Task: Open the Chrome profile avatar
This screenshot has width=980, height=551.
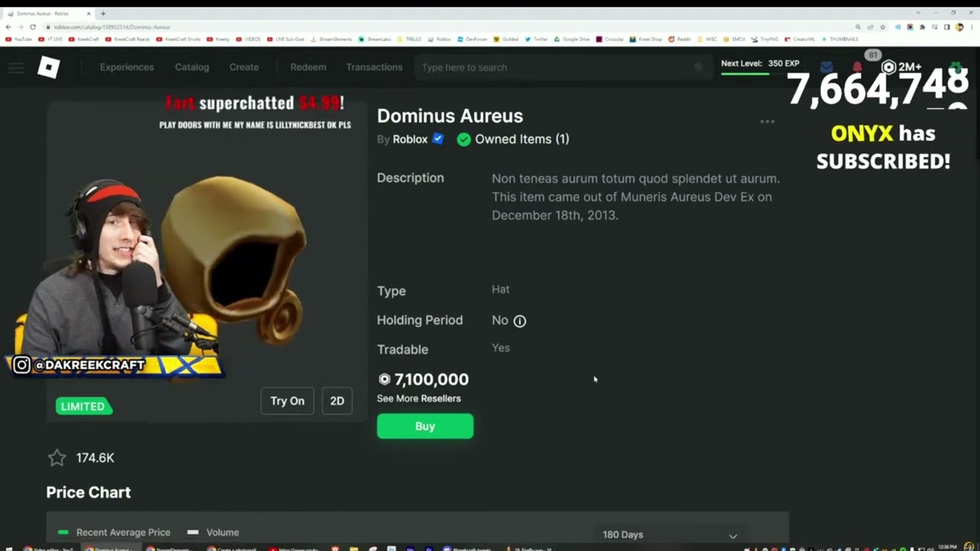Action: coord(959,27)
